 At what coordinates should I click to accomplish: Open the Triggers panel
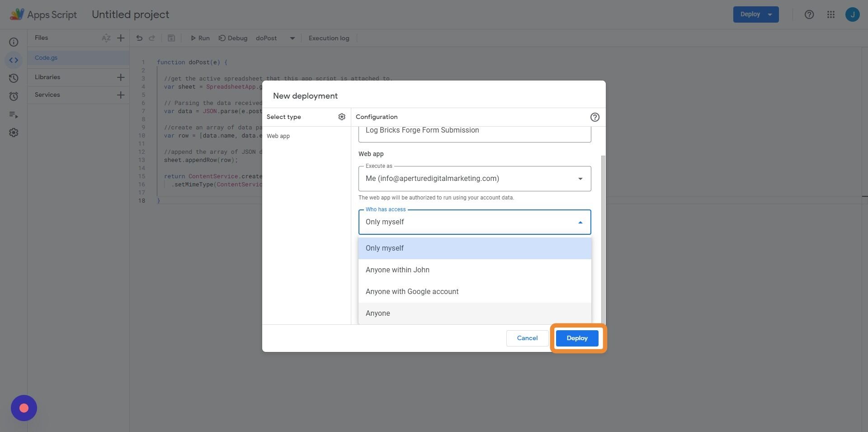click(x=14, y=96)
